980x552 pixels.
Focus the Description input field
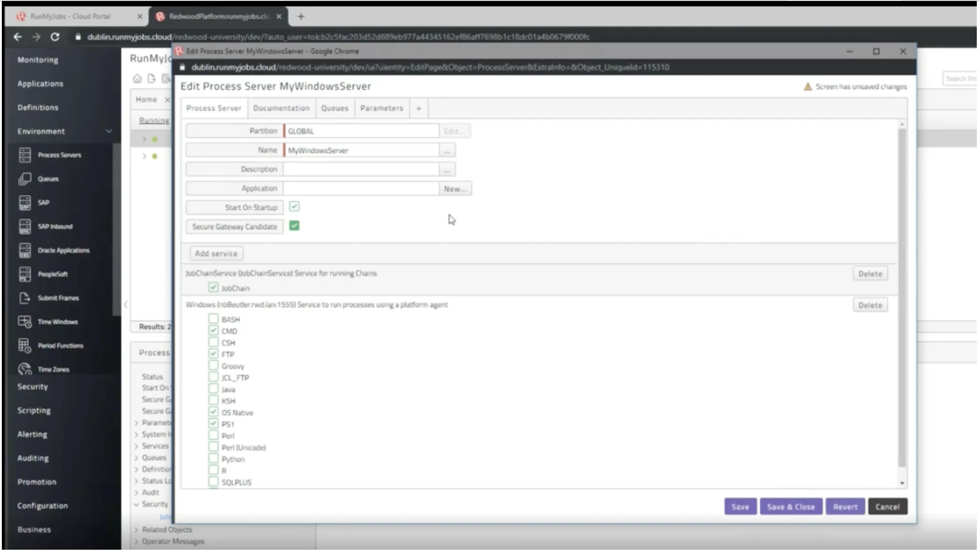[361, 169]
